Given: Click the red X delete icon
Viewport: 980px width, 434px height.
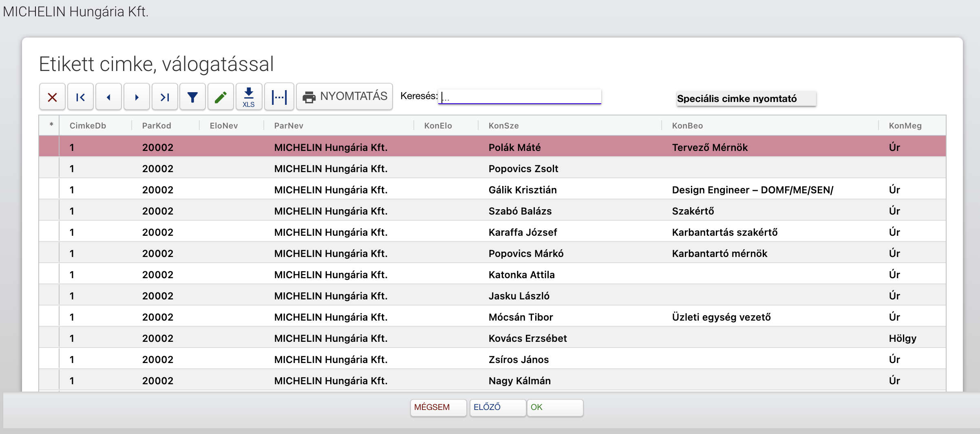Looking at the screenshot, I should pyautogui.click(x=52, y=97).
